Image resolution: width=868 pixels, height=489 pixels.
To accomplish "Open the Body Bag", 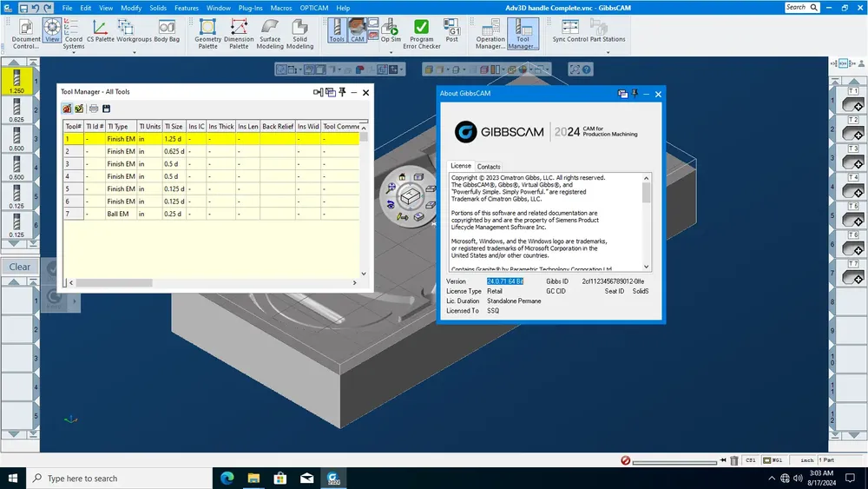I will point(167,30).
